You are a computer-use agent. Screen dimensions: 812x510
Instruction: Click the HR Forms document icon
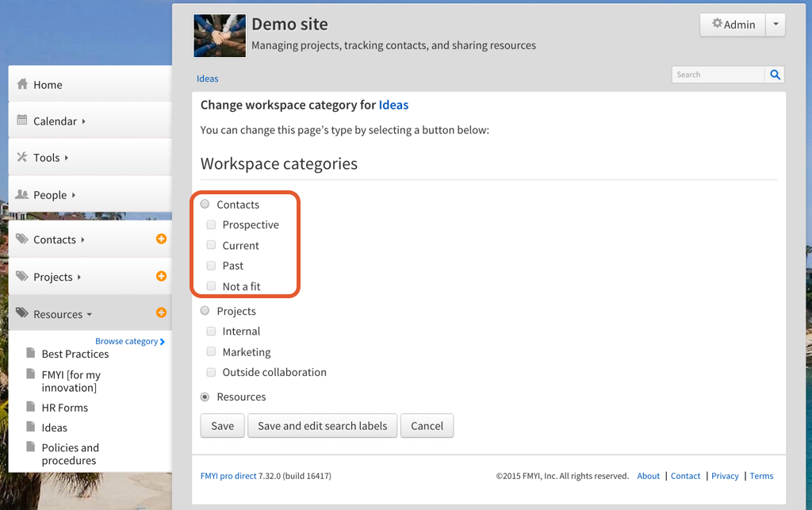[x=31, y=407]
